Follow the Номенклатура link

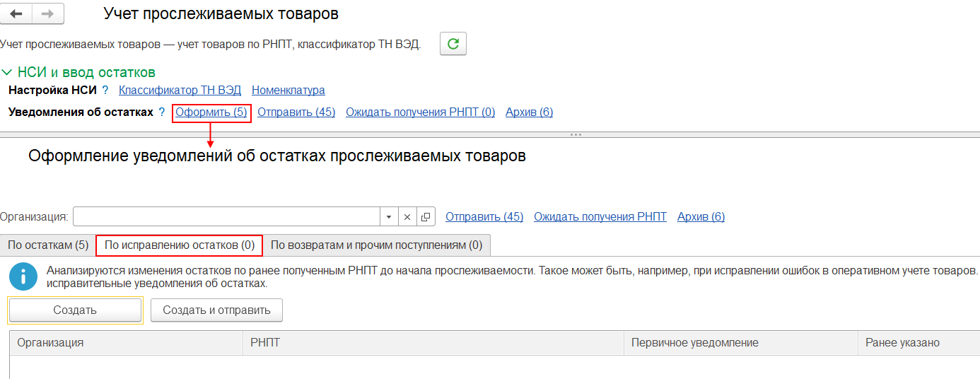tap(288, 91)
